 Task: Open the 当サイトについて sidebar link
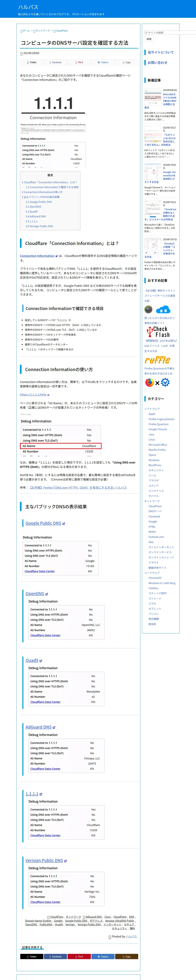pyautogui.click(x=161, y=52)
